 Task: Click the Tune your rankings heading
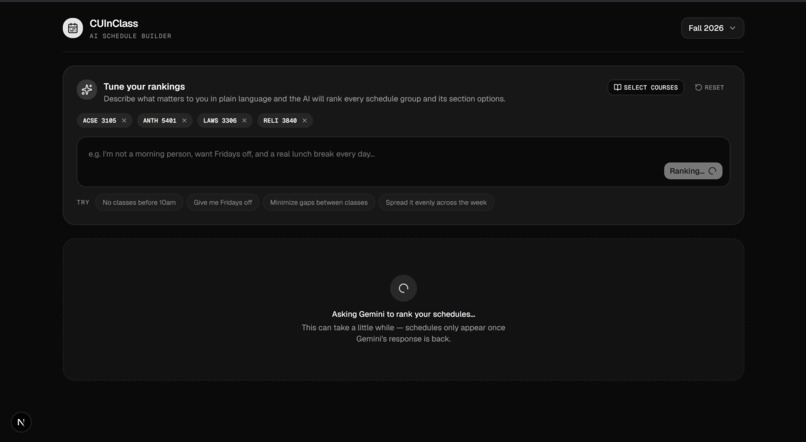coord(144,86)
